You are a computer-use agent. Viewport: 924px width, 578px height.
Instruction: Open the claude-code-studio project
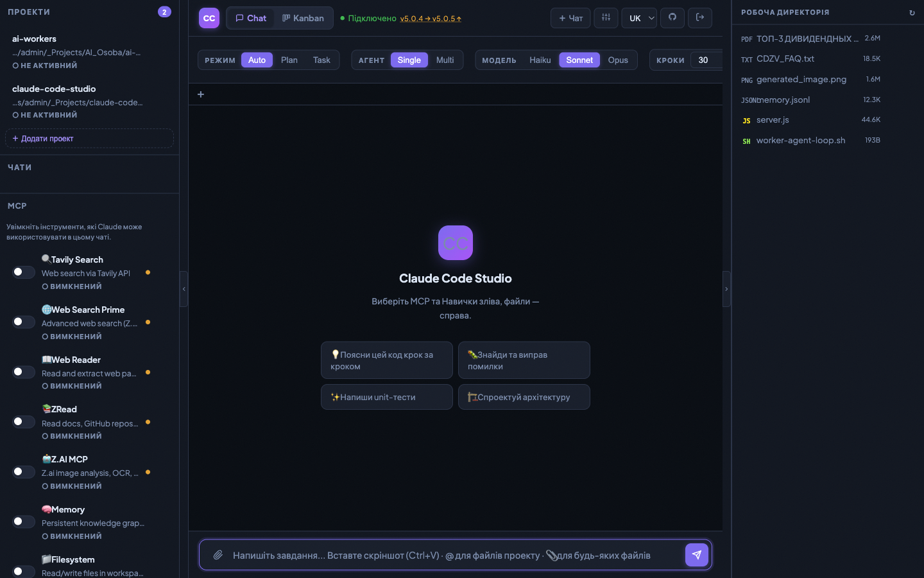[x=89, y=101]
